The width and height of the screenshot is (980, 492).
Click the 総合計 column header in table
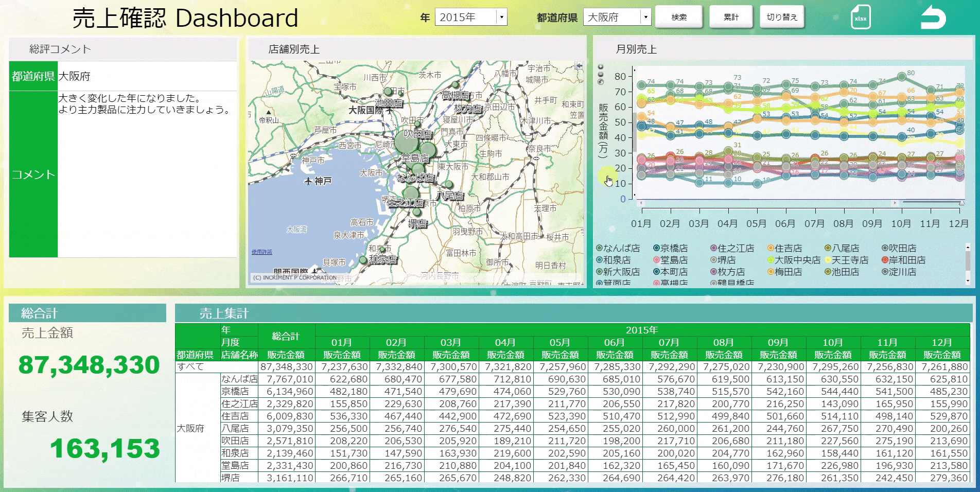coord(286,336)
